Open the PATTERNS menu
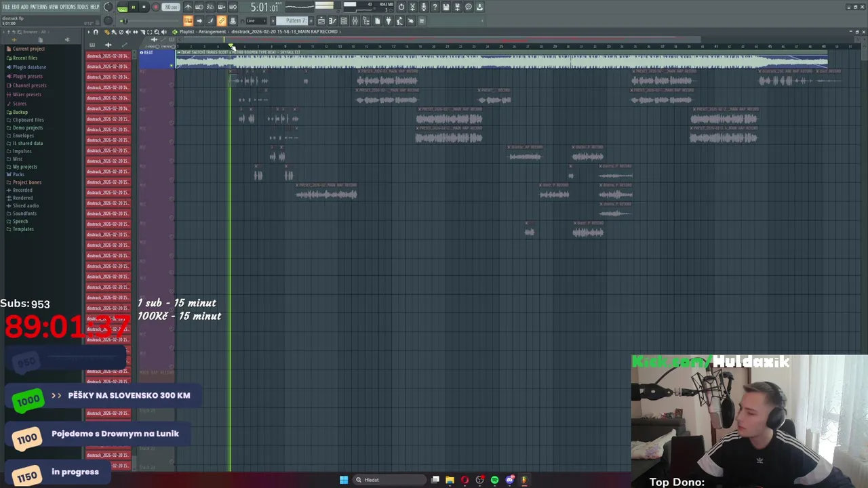The image size is (868, 488). pyautogui.click(x=38, y=7)
